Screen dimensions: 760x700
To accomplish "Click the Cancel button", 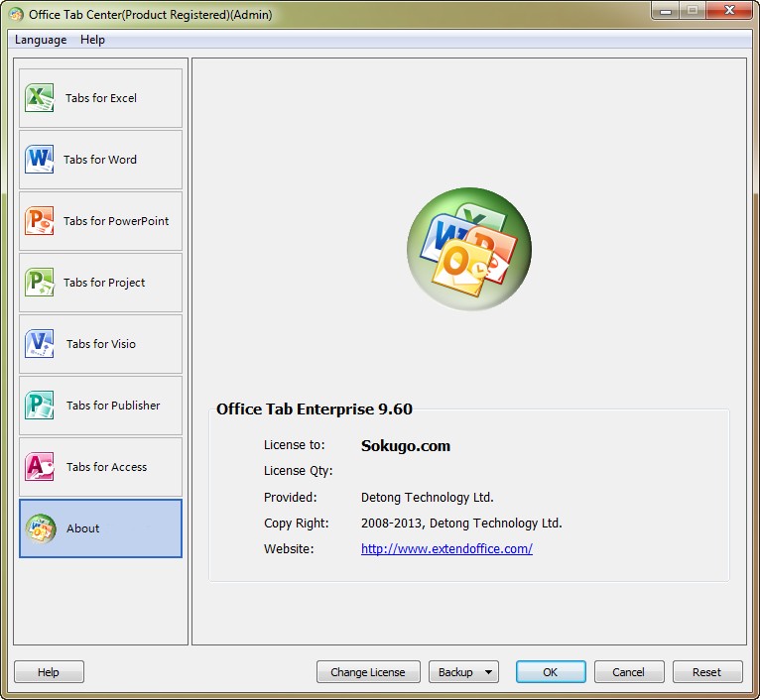I will (x=629, y=672).
